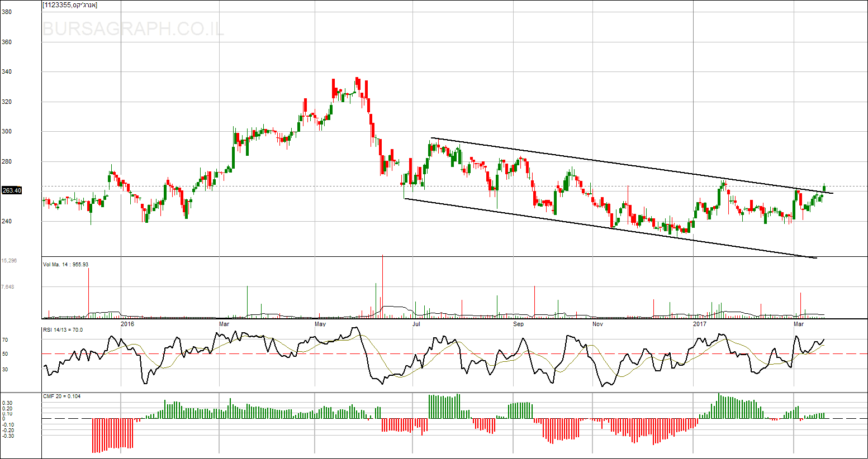Select the 240 price axis label
The height and width of the screenshot is (459, 868).
7,221
